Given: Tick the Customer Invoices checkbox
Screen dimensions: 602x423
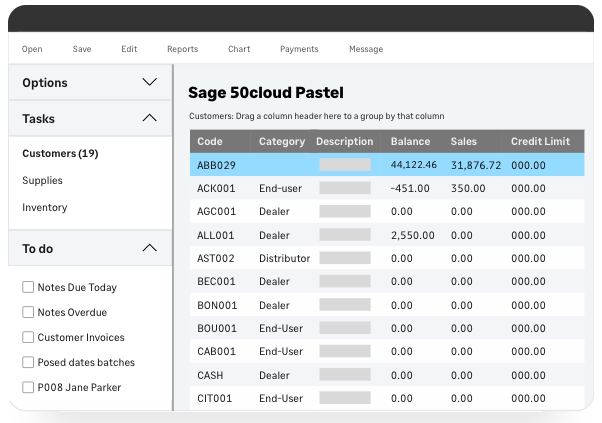Looking at the screenshot, I should point(28,338).
